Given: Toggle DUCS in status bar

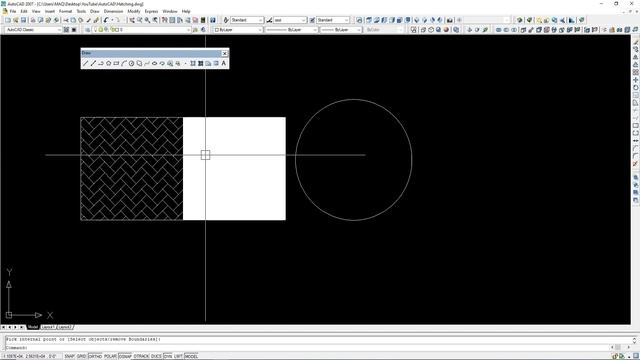Looking at the screenshot, I should (x=156, y=356).
